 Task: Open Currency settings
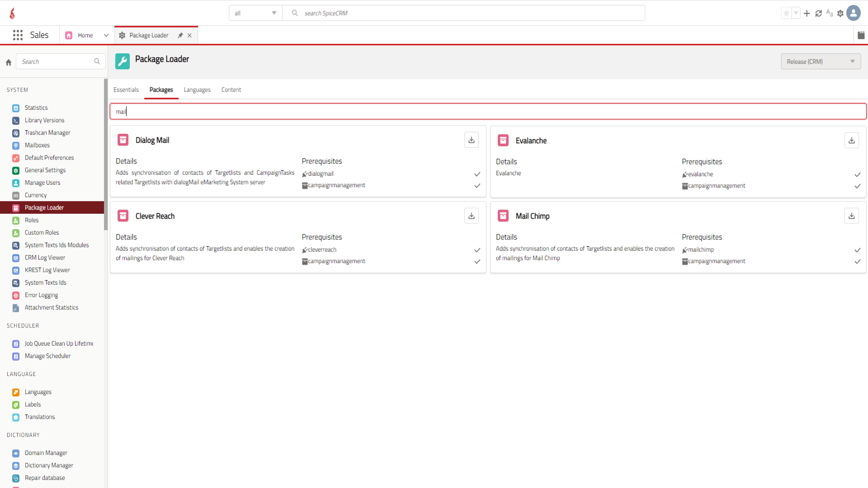[36, 195]
